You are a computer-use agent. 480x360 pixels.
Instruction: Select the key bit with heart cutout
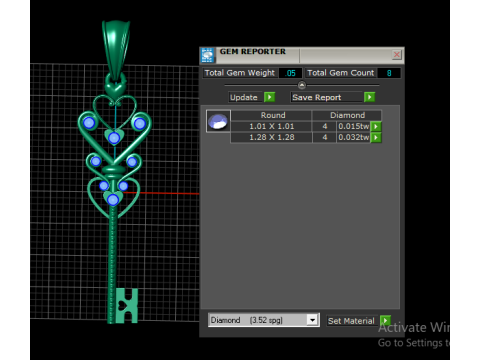(127, 306)
